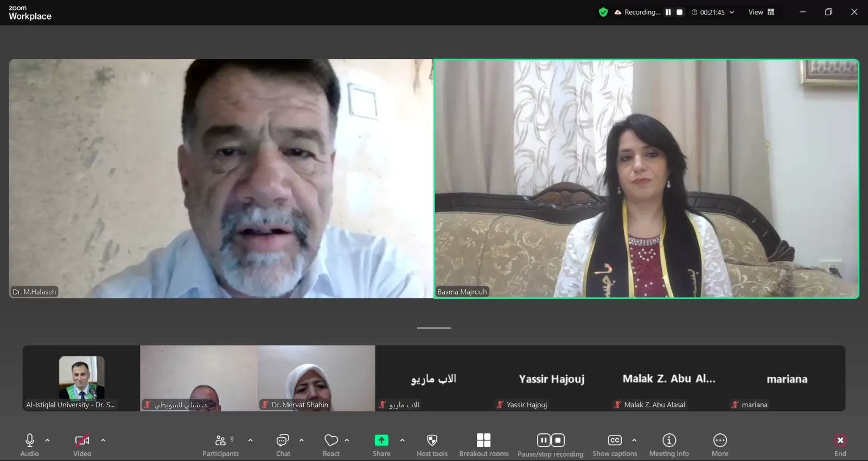Screen dimensions: 868x461
Task: Toggle Show captions
Action: coord(615,440)
